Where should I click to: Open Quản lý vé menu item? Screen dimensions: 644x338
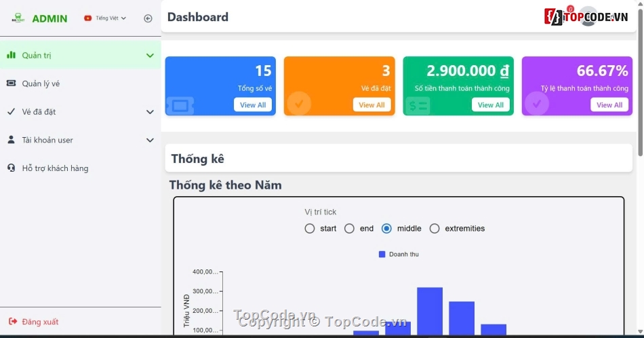[41, 83]
